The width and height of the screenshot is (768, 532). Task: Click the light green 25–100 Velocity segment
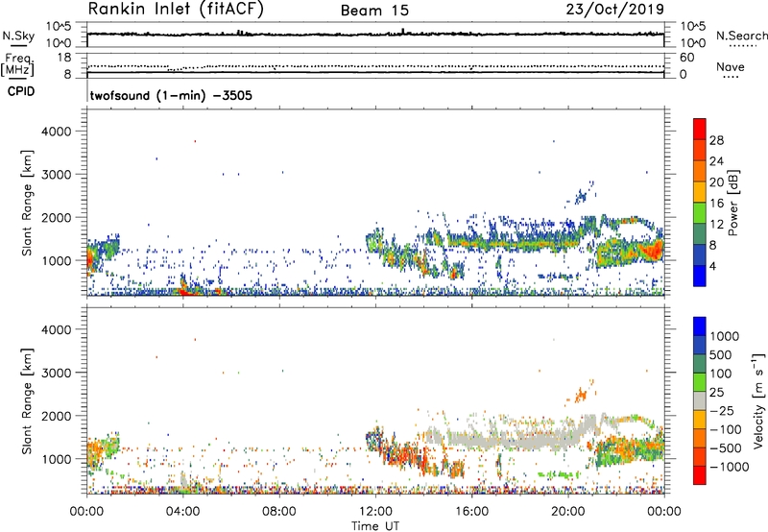[700, 382]
